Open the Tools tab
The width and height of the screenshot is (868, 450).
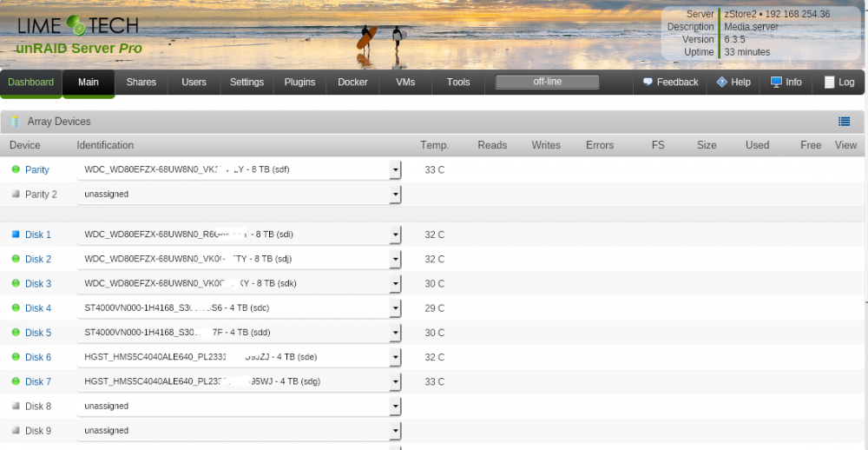pyautogui.click(x=458, y=82)
